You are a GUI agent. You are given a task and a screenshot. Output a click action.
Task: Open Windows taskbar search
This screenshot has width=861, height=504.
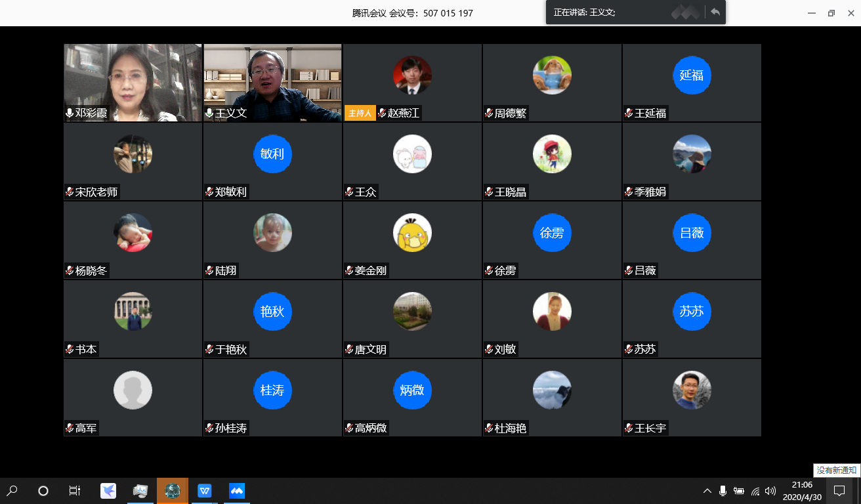[12, 490]
